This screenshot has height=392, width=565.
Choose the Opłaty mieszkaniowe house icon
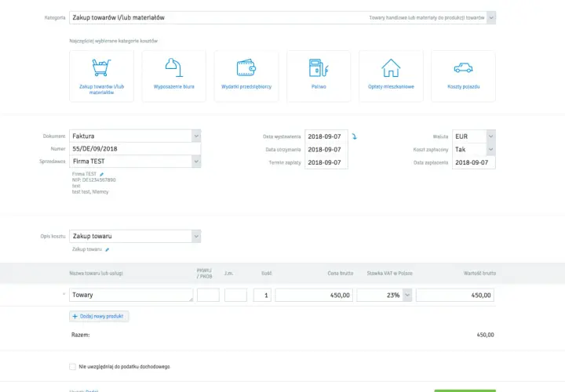(x=391, y=67)
